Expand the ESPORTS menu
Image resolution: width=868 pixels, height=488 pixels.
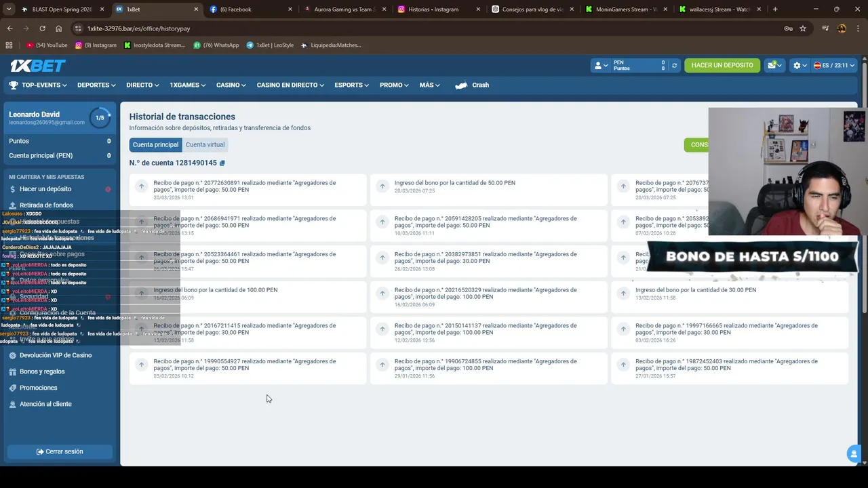click(351, 85)
